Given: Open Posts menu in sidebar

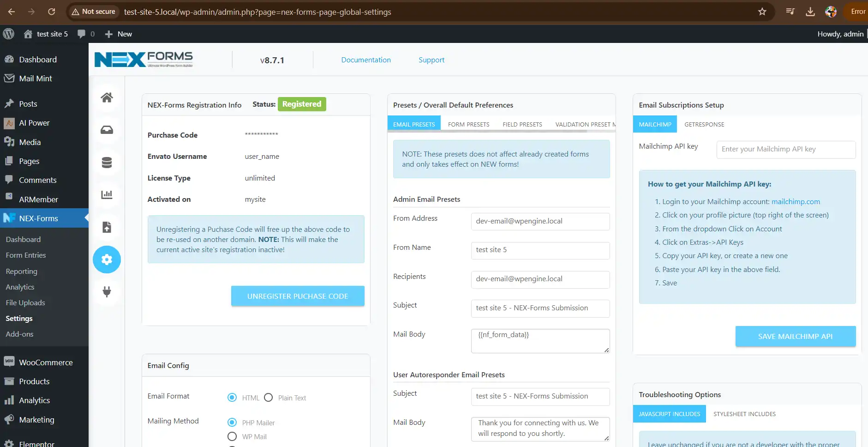Looking at the screenshot, I should [x=28, y=104].
